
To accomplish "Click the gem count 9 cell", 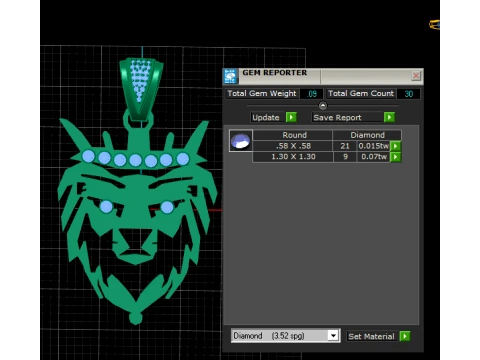I will point(345,157).
